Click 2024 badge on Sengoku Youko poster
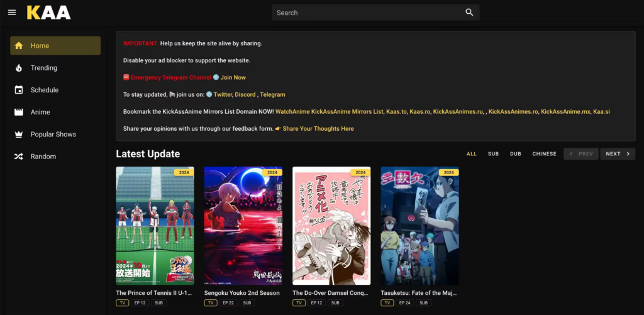This screenshot has height=315, width=644. 272,172
